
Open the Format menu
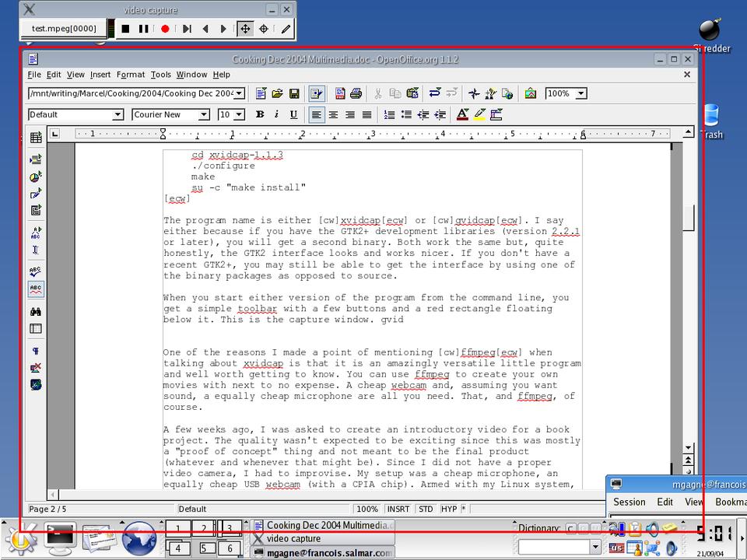131,75
